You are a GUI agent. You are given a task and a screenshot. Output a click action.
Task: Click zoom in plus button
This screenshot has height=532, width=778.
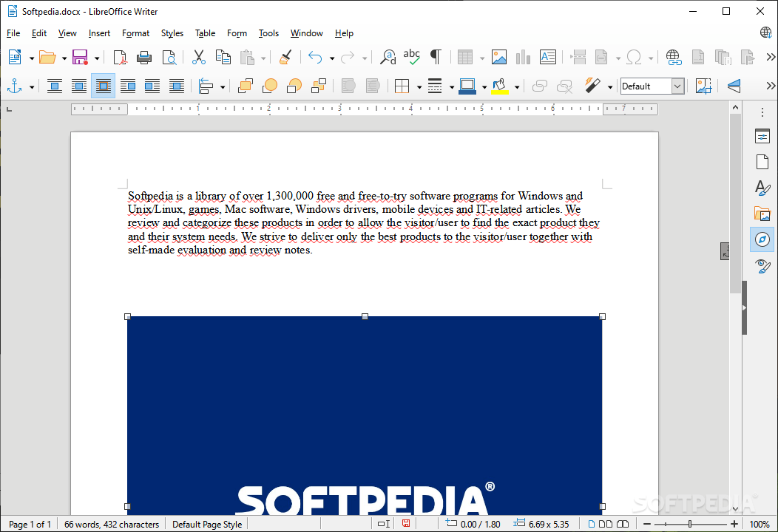coord(734,524)
